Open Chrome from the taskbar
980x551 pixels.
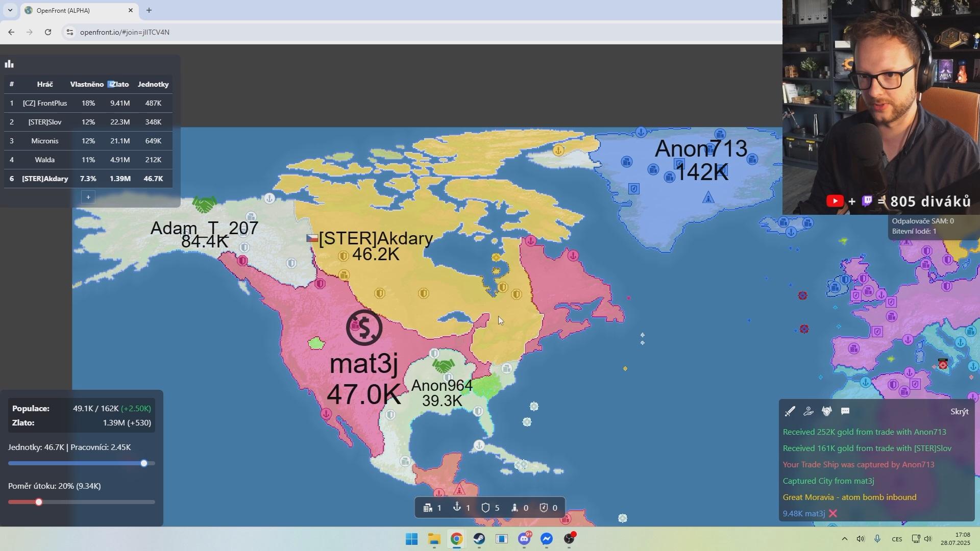pos(456,539)
